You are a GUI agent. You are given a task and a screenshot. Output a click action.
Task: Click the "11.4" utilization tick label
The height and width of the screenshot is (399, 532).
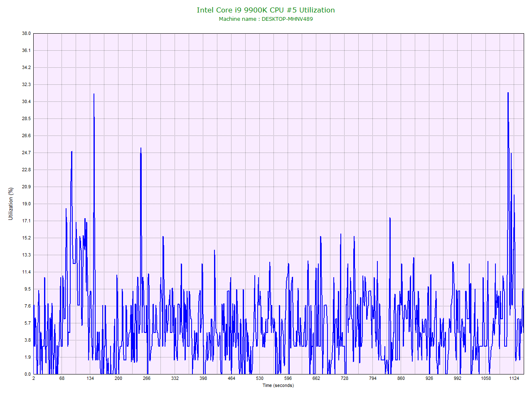27,272
